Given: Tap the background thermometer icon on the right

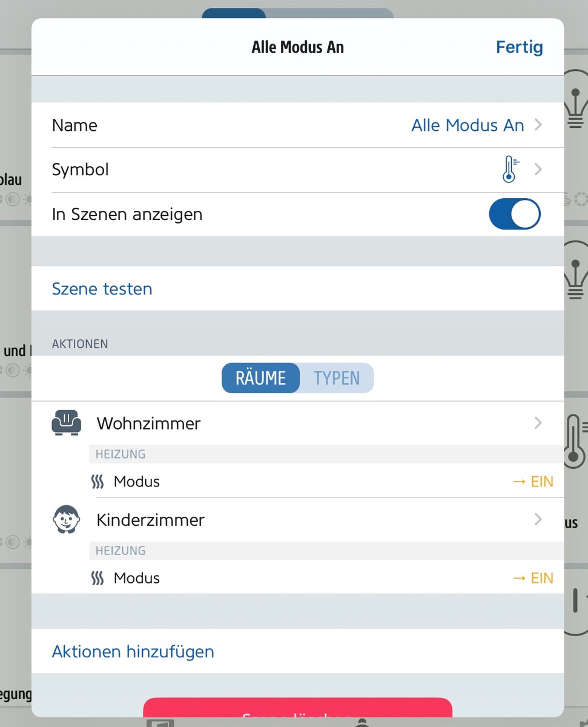Looking at the screenshot, I should tap(575, 441).
